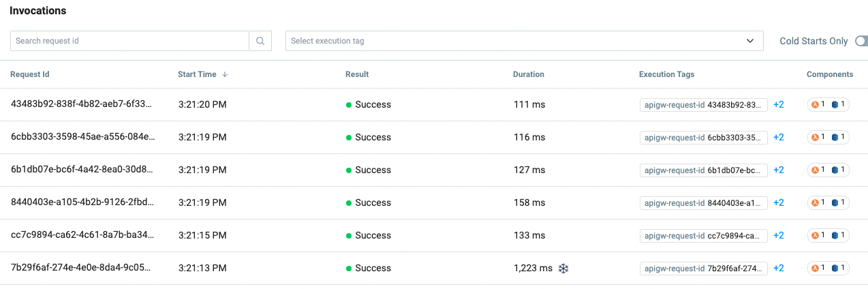Click the cold start snowflake icon
The image size is (868, 289).
tap(563, 269)
